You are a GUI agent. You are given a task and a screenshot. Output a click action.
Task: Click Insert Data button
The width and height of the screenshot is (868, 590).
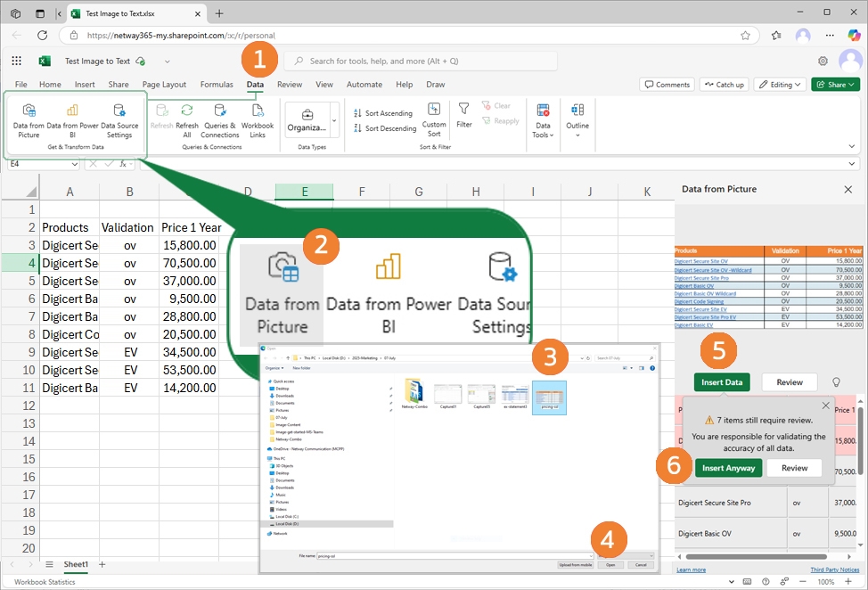721,381
